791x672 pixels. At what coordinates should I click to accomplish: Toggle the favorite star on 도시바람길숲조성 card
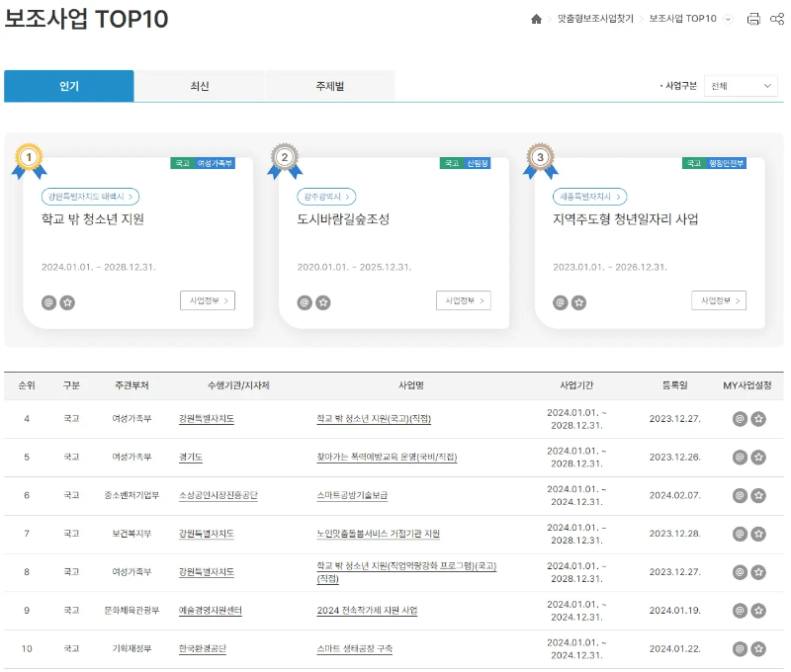click(x=323, y=301)
